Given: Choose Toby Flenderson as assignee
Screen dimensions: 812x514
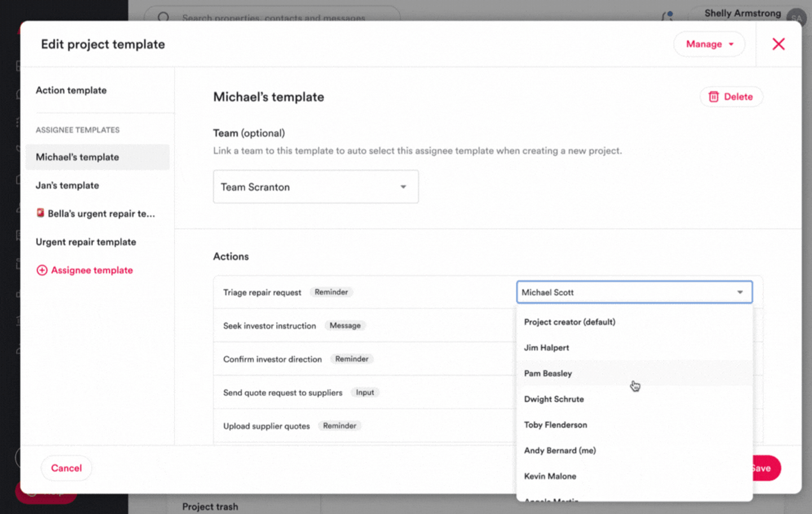Looking at the screenshot, I should [x=634, y=425].
